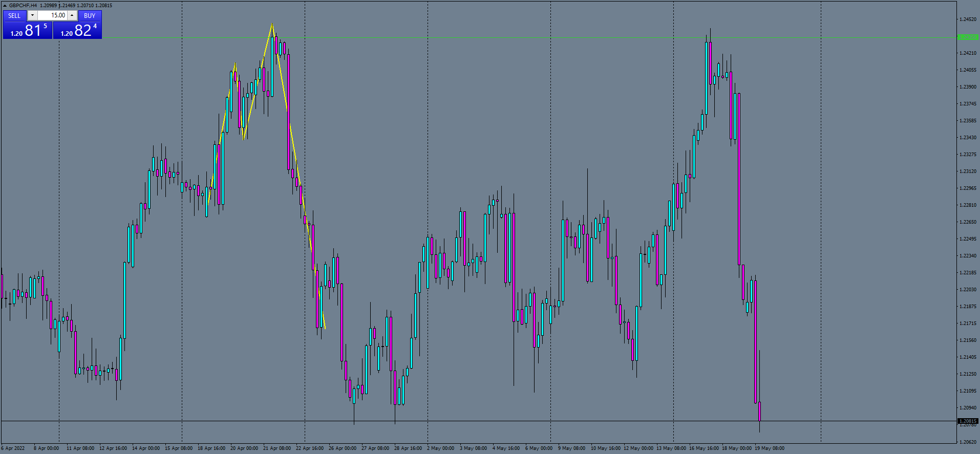The width and height of the screenshot is (980, 454).
Task: Click the 18 Apr 16:00 time axis label
Action: 211,448
